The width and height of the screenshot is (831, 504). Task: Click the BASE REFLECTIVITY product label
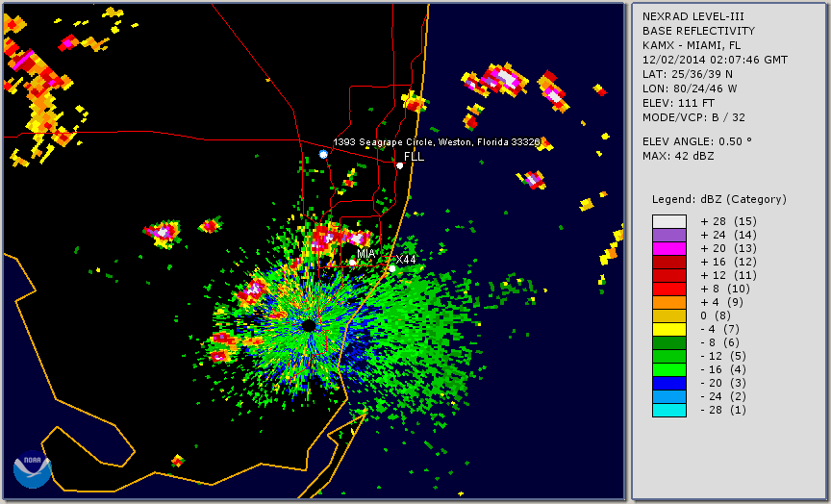pos(698,32)
